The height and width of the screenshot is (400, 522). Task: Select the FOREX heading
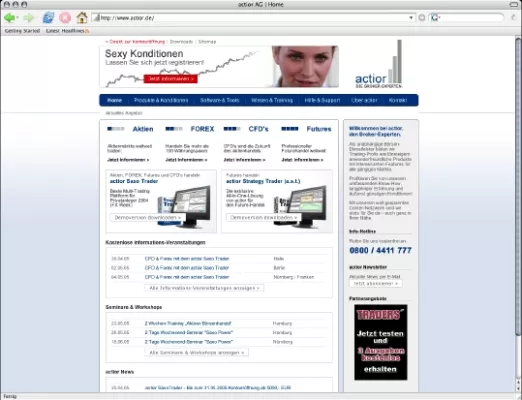click(202, 129)
